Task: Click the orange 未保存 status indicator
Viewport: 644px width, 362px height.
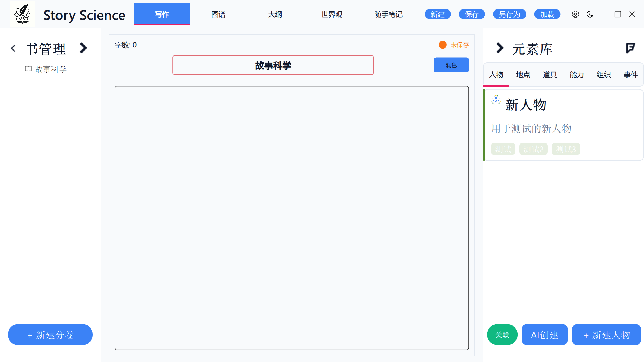Action: (x=443, y=45)
